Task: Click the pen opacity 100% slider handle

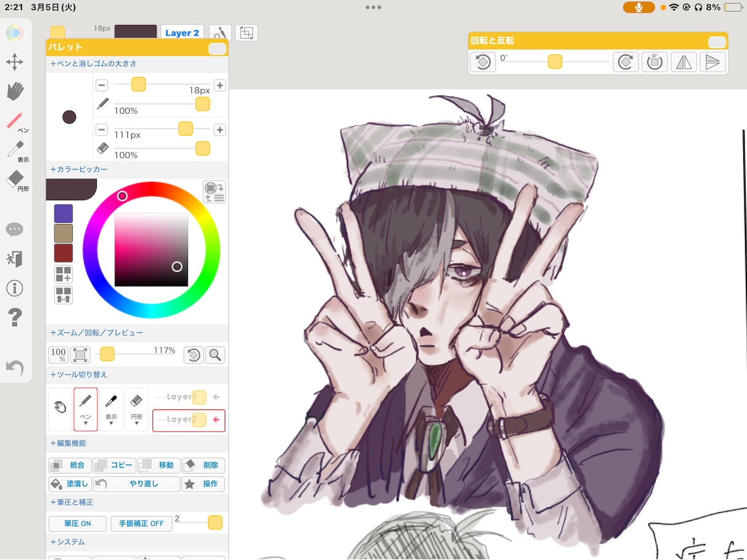Action: click(203, 104)
